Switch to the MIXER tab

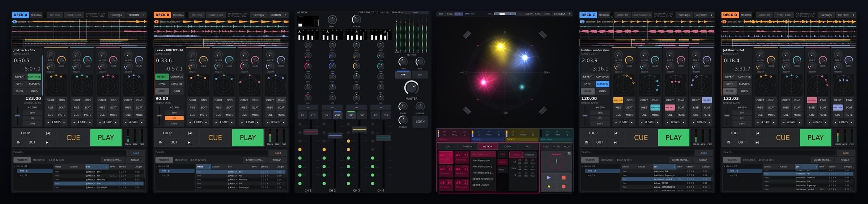tap(556, 146)
